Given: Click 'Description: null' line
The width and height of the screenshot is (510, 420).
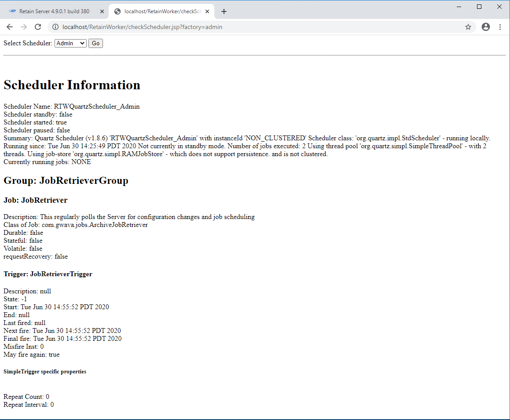Looking at the screenshot, I should [x=27, y=291].
